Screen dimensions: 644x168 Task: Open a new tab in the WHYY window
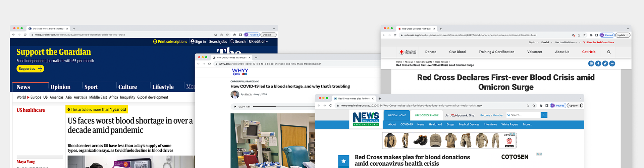(x=256, y=58)
